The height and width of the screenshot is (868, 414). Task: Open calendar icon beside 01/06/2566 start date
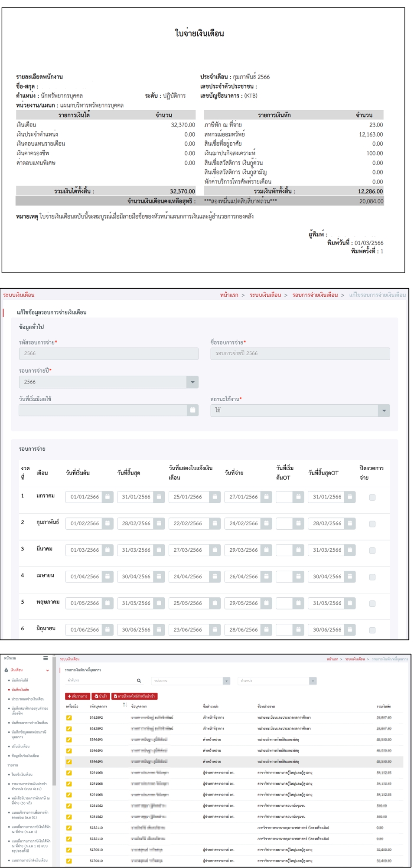tap(108, 629)
